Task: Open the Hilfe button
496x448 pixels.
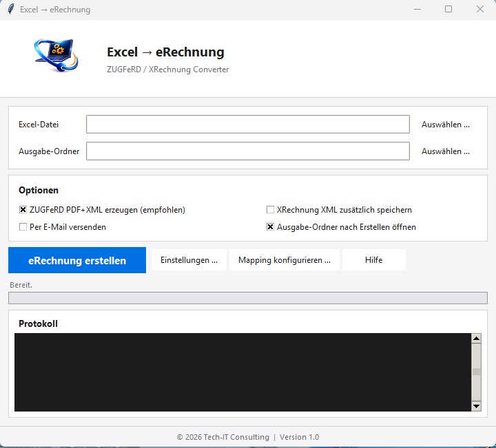Action: (x=373, y=260)
